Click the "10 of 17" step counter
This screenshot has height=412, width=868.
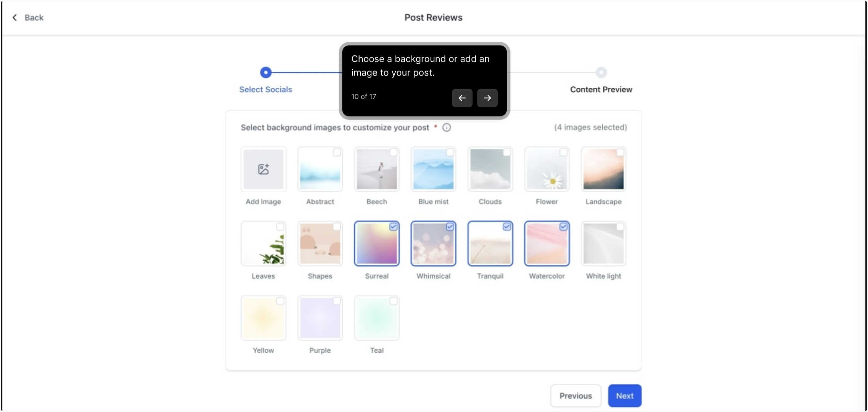[363, 97]
